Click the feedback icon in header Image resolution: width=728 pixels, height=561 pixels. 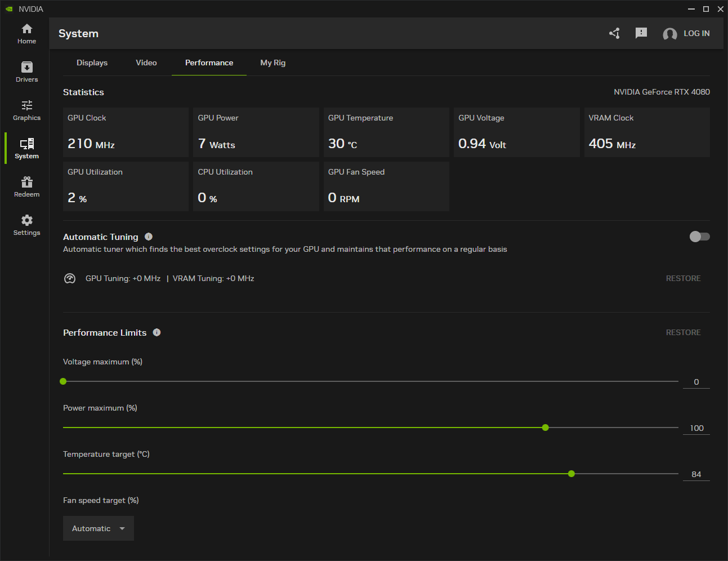641,33
